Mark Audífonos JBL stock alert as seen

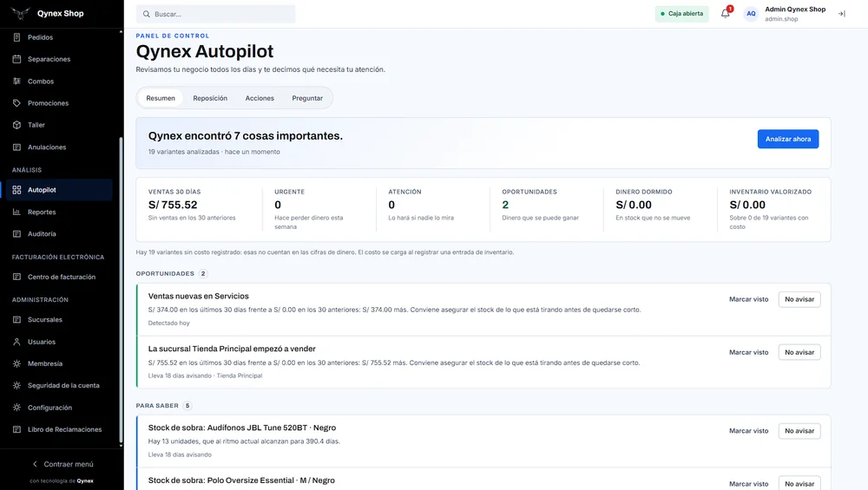(748, 431)
